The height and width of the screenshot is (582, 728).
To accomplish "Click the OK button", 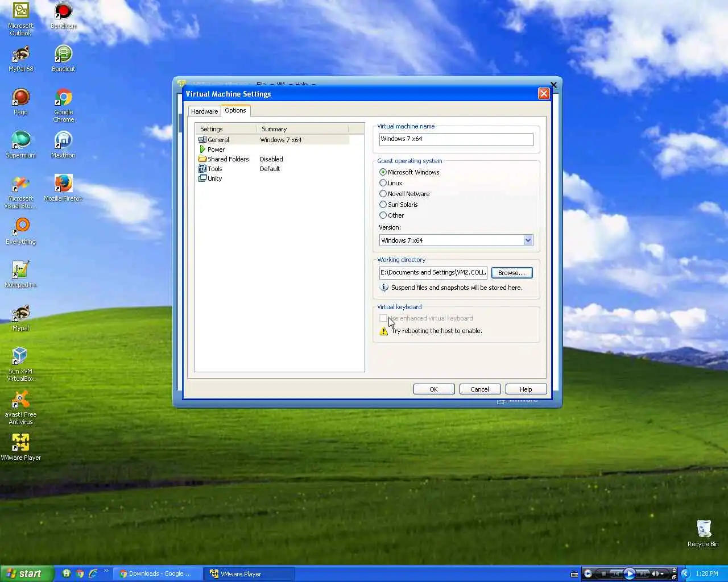I will (x=434, y=389).
